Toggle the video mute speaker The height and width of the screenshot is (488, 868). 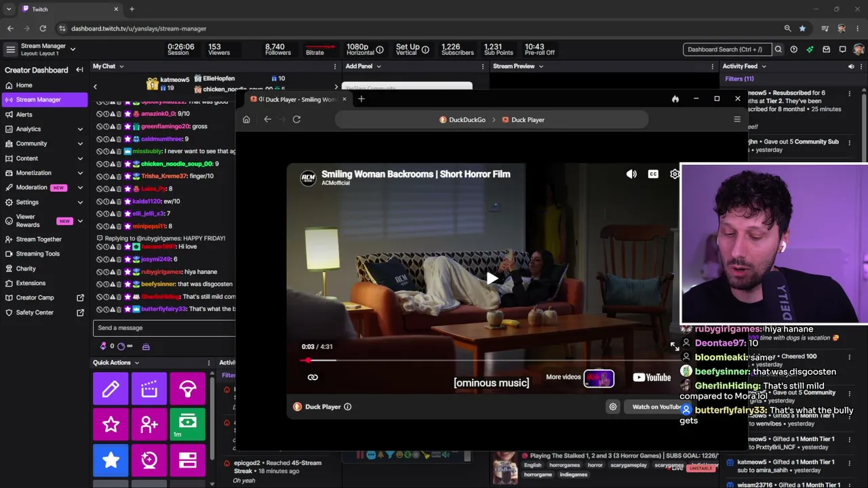631,174
